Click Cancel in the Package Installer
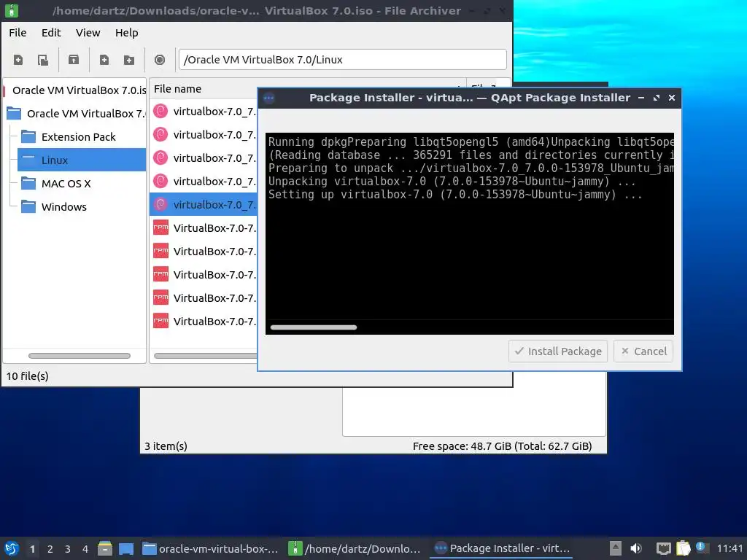This screenshot has width=747, height=560. click(x=643, y=351)
